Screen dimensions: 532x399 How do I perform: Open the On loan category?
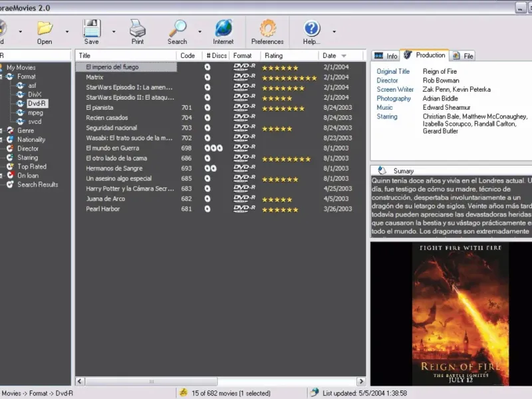pyautogui.click(x=28, y=176)
